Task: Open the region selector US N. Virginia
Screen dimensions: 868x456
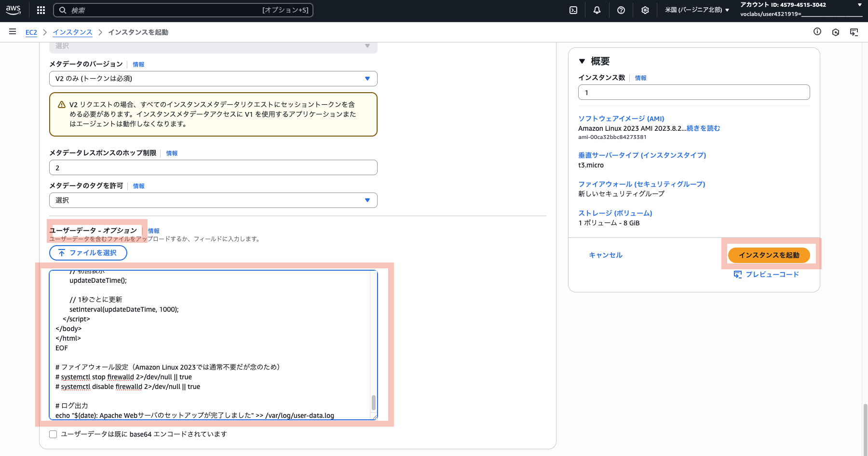Action: 697,10
